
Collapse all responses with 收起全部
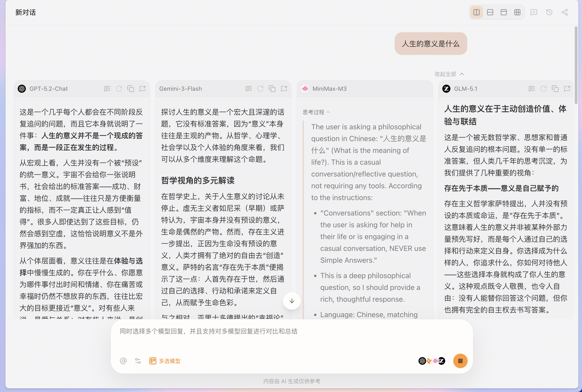449,74
